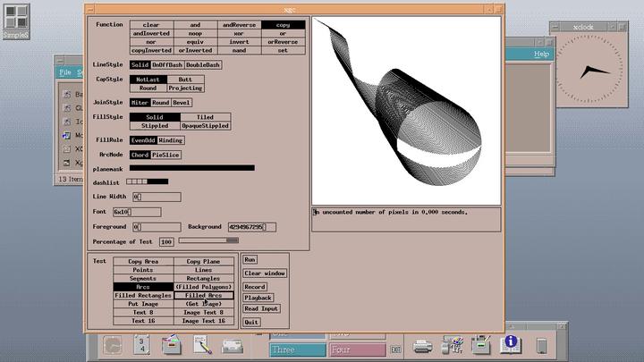Click the Line Width input field

tap(157, 196)
